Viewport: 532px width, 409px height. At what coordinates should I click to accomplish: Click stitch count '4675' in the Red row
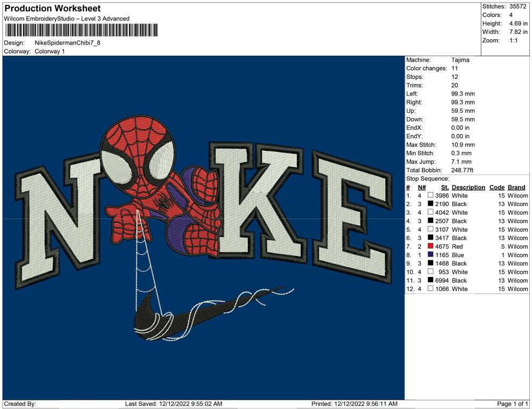pyautogui.click(x=442, y=246)
